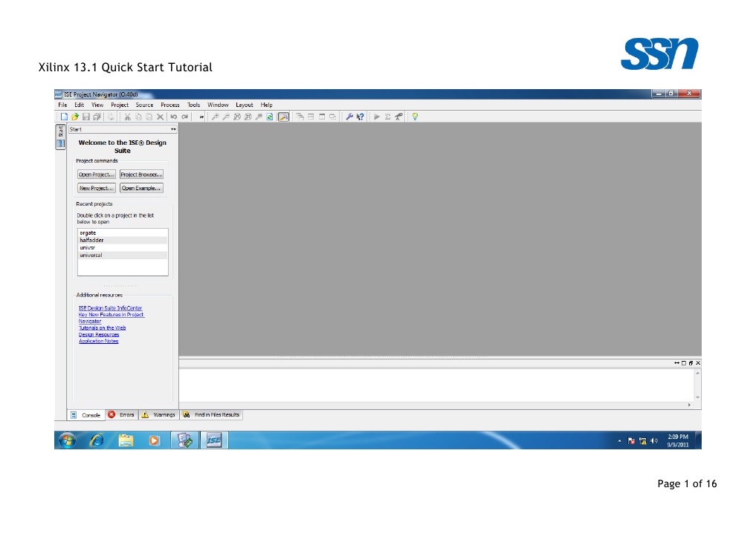Open the File menu
Image resolution: width=756 pixels, height=534 pixels.
pos(62,105)
